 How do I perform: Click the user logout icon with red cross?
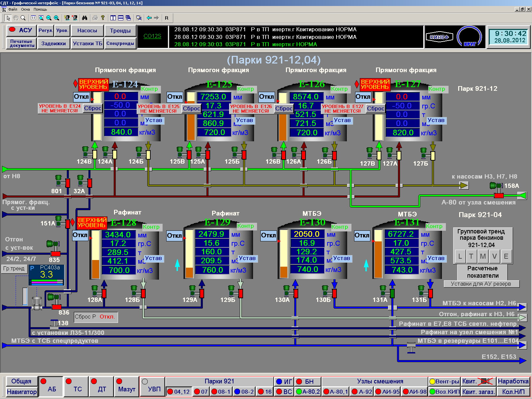pyautogui.click(x=75, y=18)
